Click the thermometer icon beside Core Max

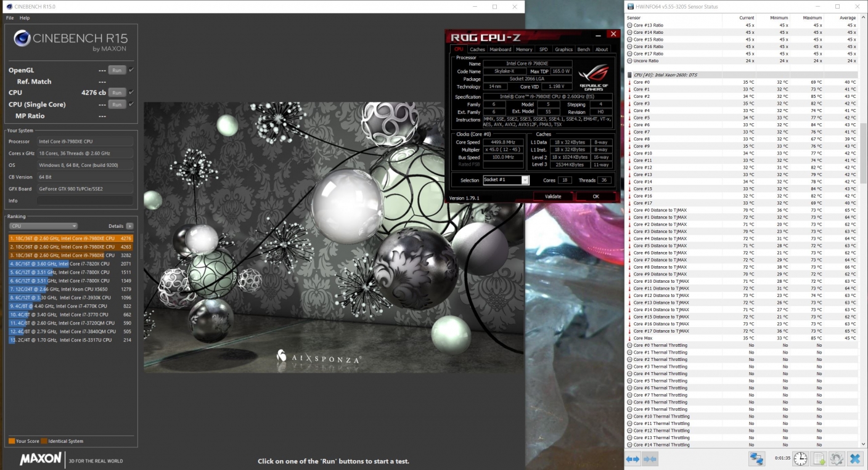[629, 338]
